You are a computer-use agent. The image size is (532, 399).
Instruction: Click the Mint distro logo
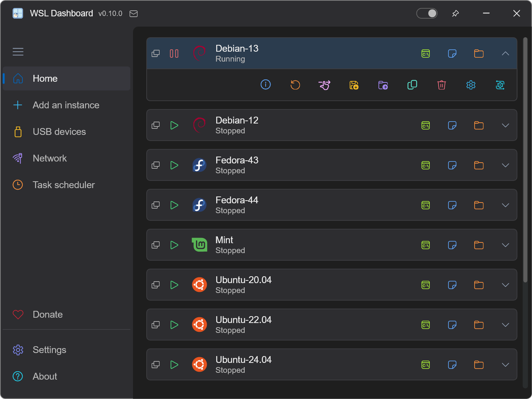pyautogui.click(x=199, y=245)
